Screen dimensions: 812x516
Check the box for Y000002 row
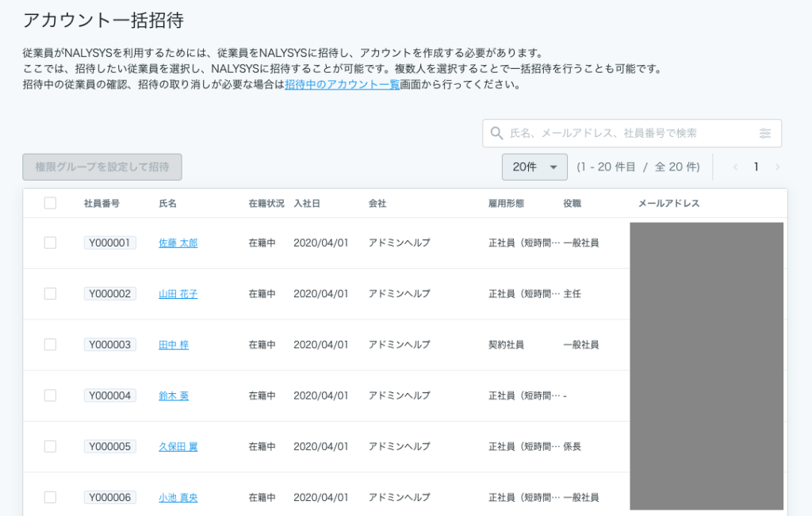click(50, 293)
